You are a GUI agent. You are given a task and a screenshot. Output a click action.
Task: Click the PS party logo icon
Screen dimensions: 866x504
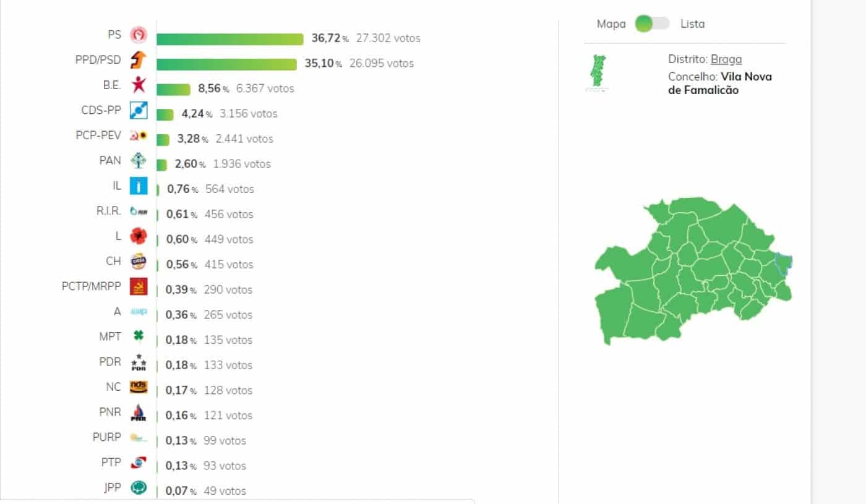point(139,35)
